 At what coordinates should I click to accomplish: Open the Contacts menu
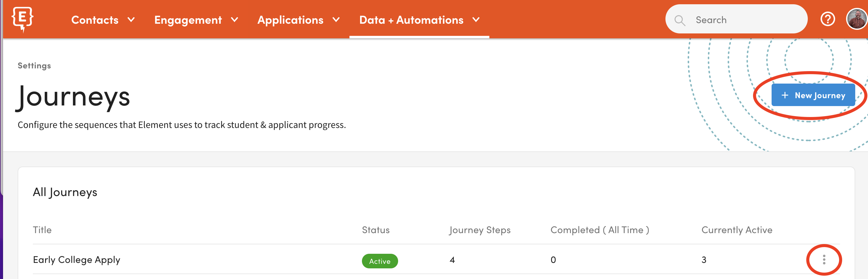(95, 20)
